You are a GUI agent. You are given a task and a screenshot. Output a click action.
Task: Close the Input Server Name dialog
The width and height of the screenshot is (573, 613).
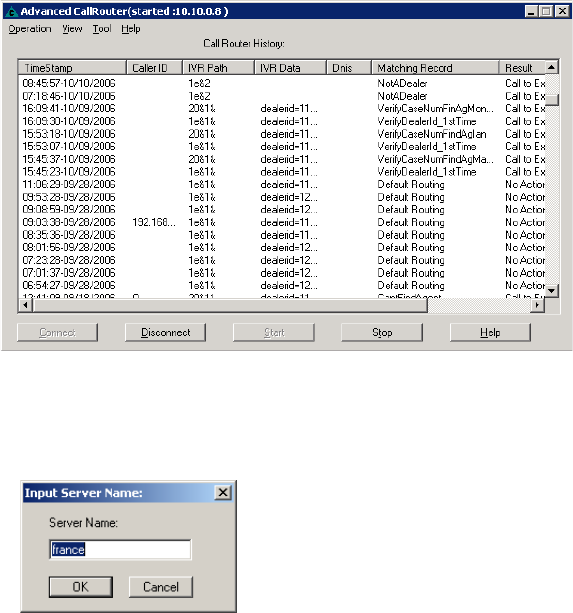[x=223, y=492]
